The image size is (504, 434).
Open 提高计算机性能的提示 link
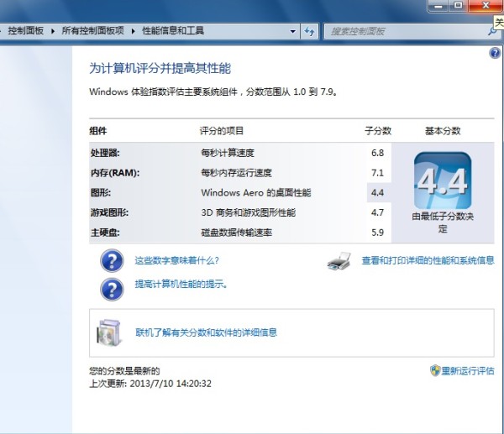click(x=181, y=284)
